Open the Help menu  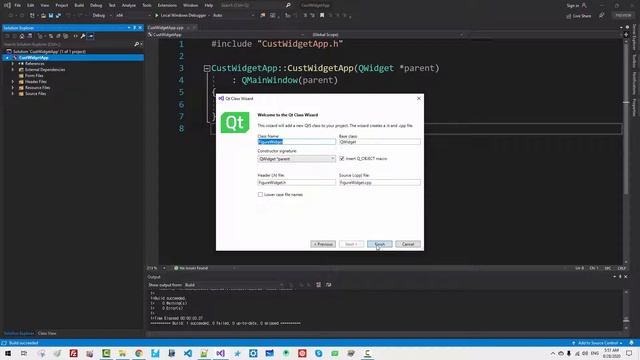point(209,5)
